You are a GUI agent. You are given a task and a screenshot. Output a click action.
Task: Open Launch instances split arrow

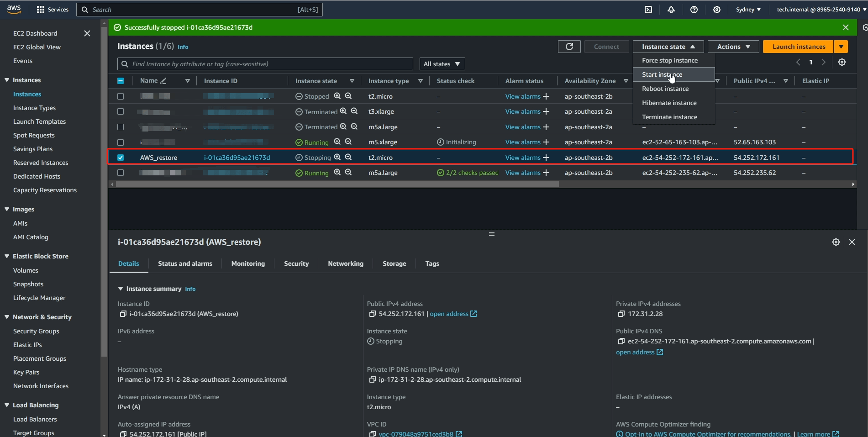tap(841, 47)
